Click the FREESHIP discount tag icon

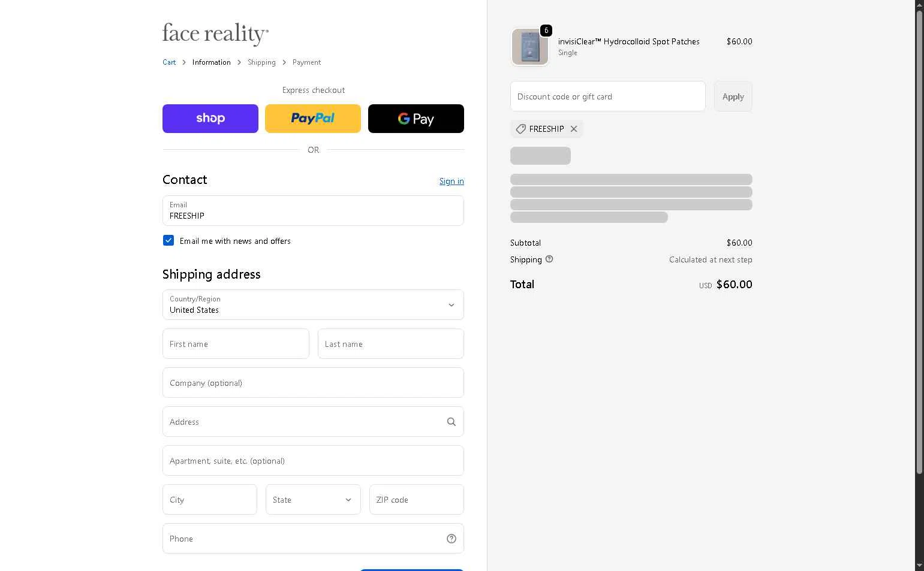(x=521, y=129)
